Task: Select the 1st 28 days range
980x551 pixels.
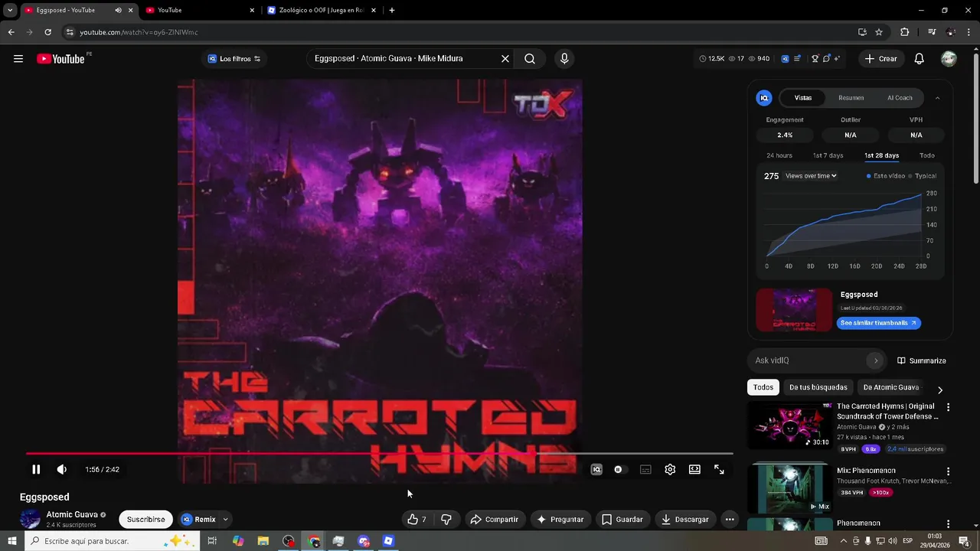Action: pos(881,155)
